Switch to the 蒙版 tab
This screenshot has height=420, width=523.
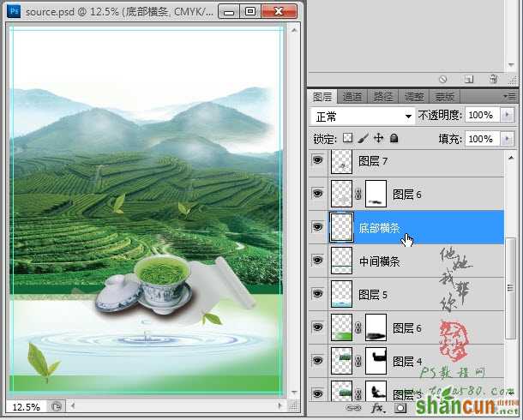coord(445,97)
